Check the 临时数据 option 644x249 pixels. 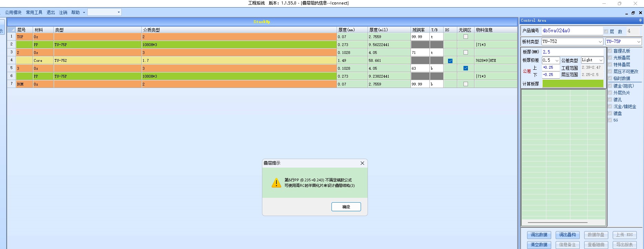click(x=610, y=78)
